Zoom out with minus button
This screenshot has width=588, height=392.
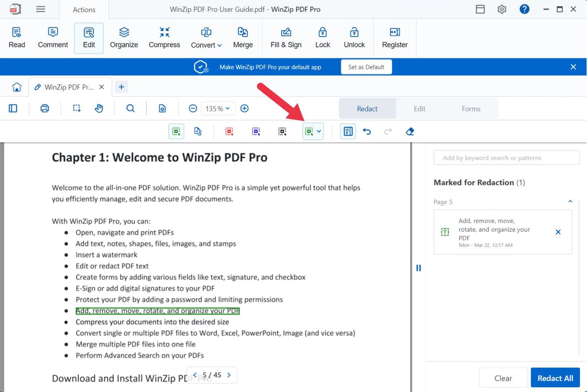pos(193,109)
